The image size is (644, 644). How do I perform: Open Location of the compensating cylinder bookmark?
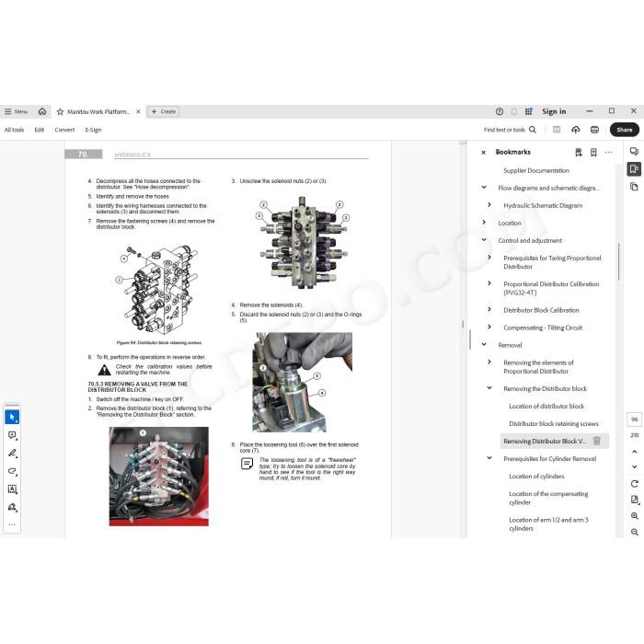coord(548,499)
